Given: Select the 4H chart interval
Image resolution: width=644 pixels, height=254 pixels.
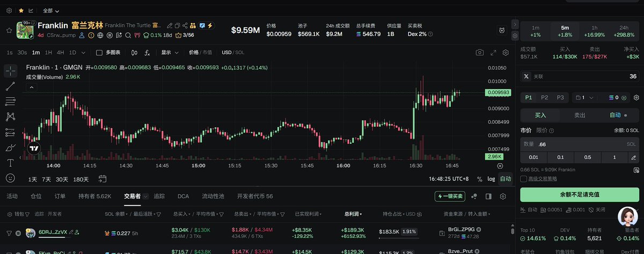Looking at the screenshot, I should point(61,53).
